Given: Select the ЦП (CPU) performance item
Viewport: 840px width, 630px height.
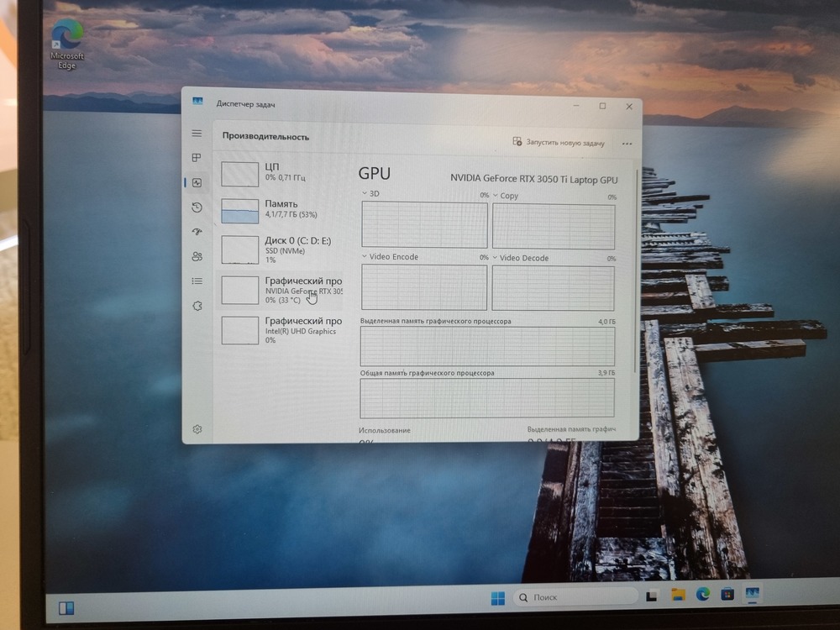Looking at the screenshot, I should [x=281, y=174].
